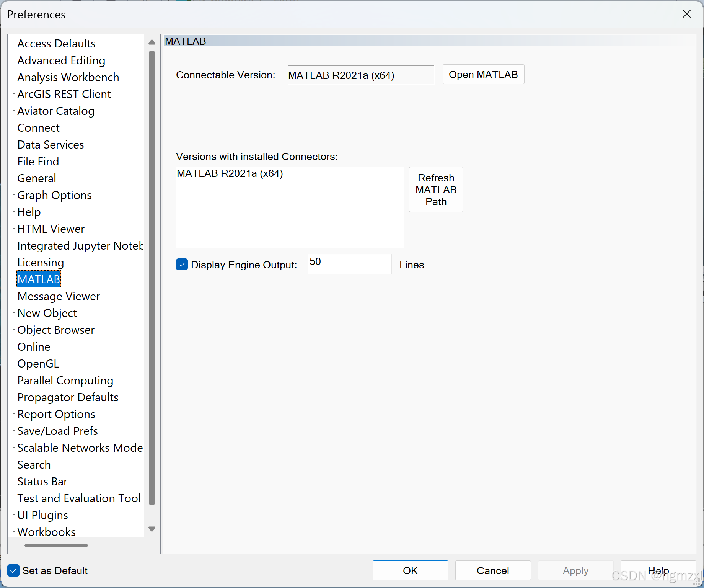Viewport: 704px width, 588px height.
Task: Click the category list scroll down arrow
Action: pos(152,529)
